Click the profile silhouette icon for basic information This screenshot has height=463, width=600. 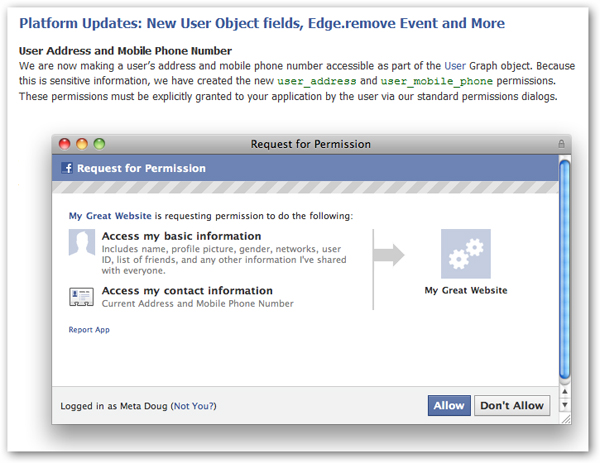[82, 242]
